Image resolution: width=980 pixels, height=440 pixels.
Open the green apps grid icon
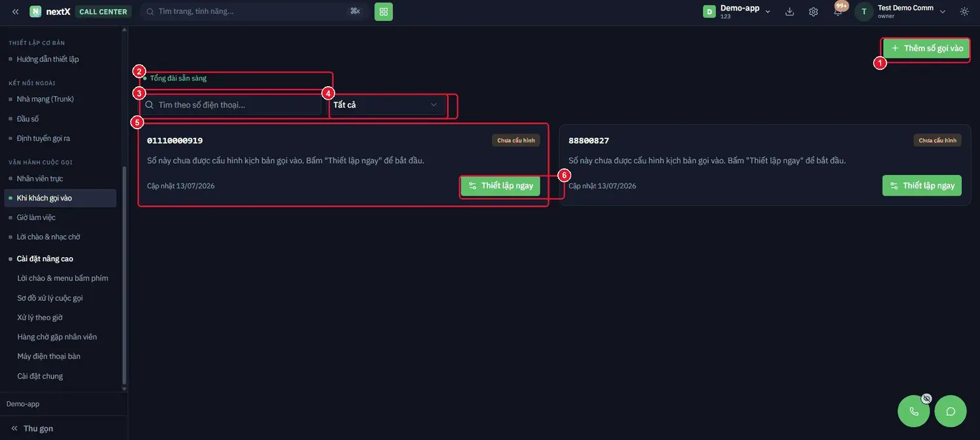[x=384, y=12]
